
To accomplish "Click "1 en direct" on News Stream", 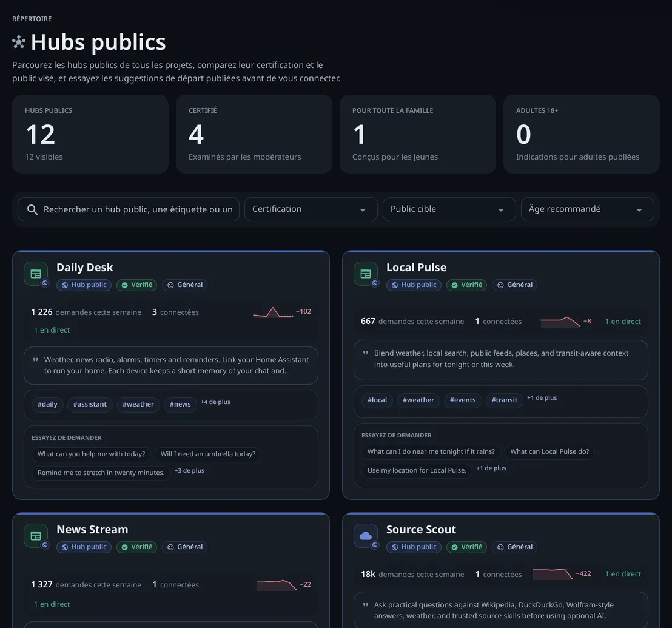I will tap(52, 604).
